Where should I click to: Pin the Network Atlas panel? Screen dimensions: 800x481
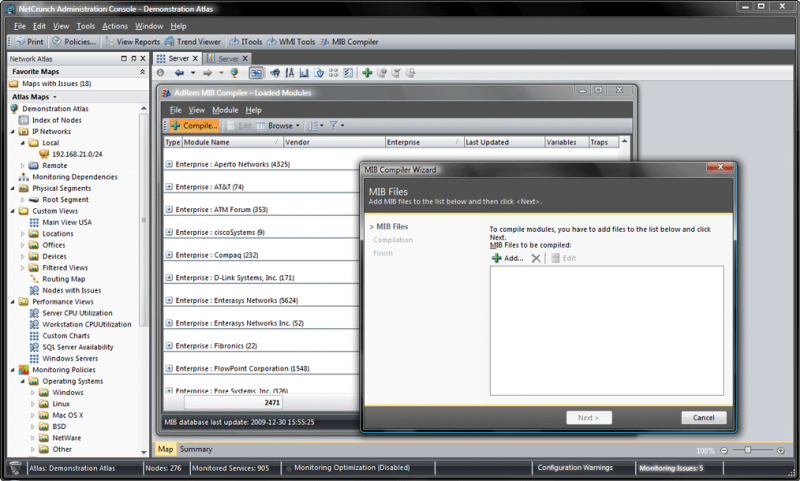(x=134, y=59)
